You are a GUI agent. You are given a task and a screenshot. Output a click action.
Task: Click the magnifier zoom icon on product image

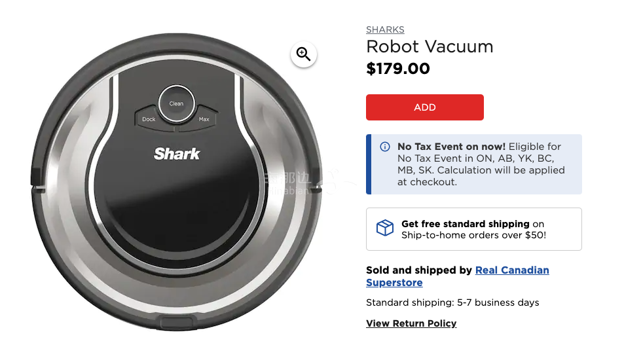click(303, 54)
